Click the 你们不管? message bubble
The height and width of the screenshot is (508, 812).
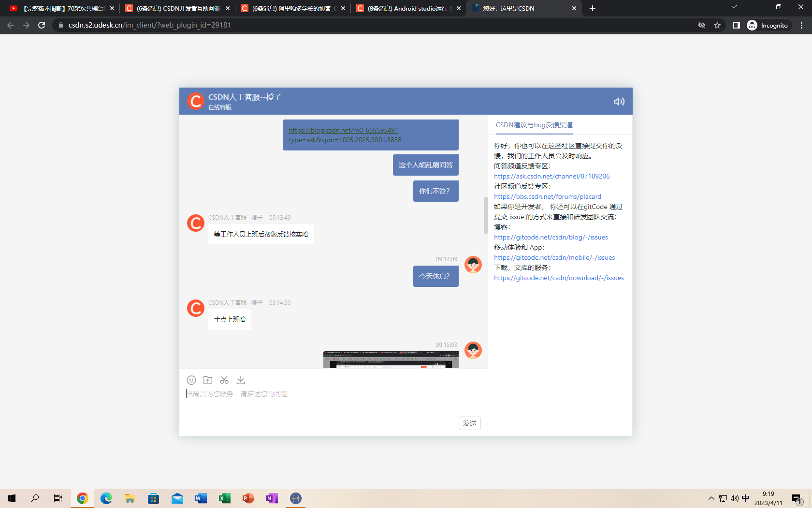pyautogui.click(x=436, y=191)
